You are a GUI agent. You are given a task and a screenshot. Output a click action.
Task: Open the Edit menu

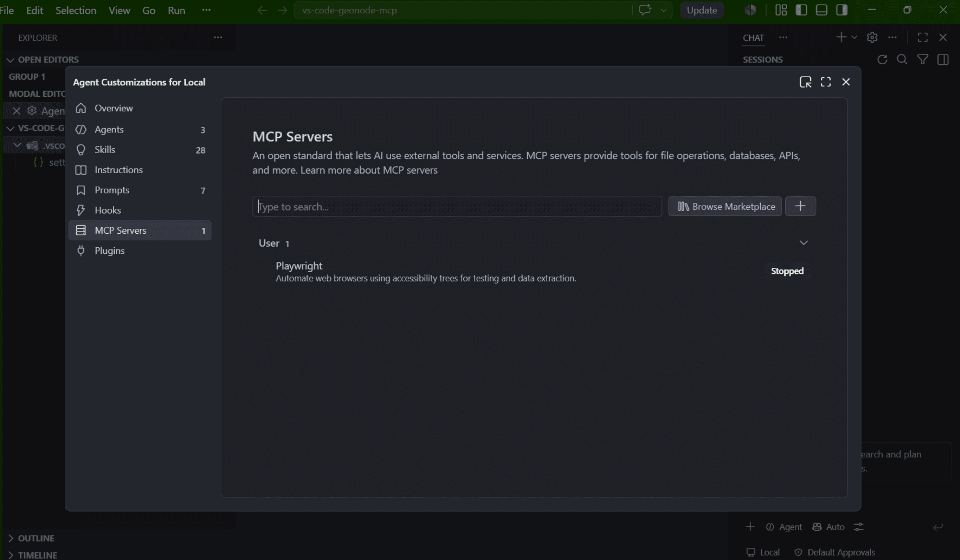35,10
